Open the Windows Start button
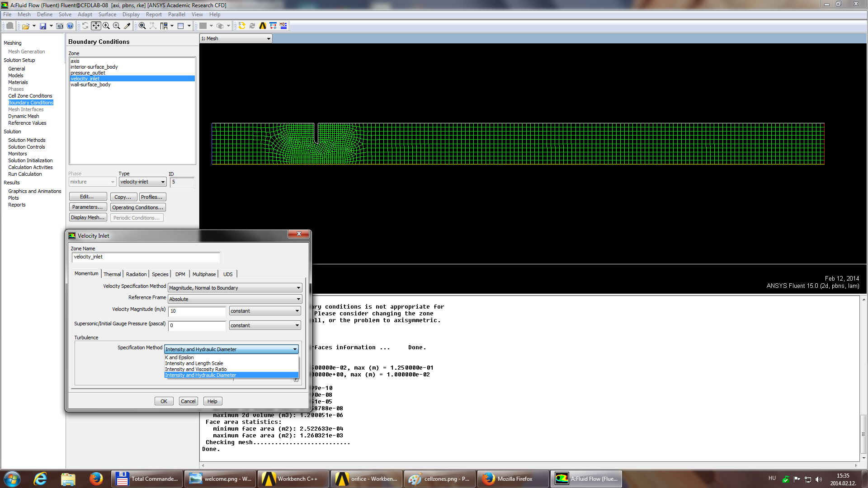This screenshot has height=488, width=868. click(12, 479)
